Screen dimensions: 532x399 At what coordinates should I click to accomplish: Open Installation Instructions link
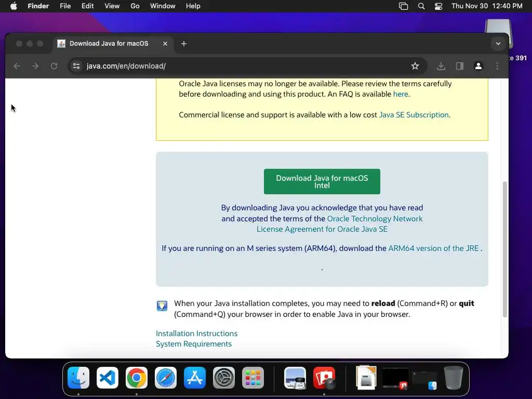197,334
